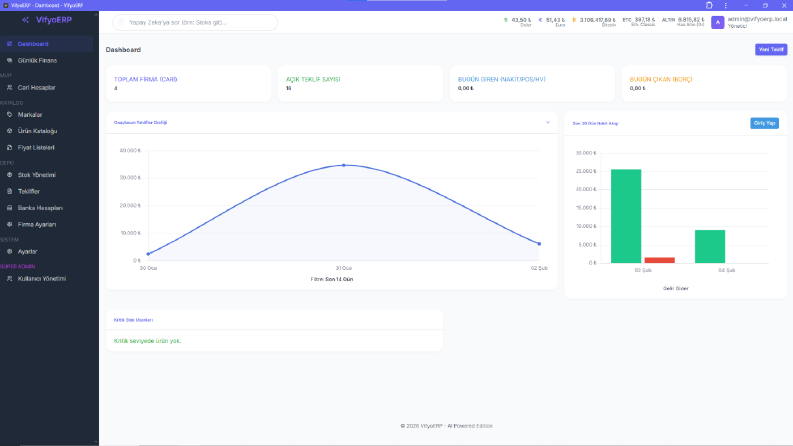The height and width of the screenshot is (446, 793).
Task: Click the Bugün Çıkan (Borç) card
Action: pyautogui.click(x=704, y=83)
